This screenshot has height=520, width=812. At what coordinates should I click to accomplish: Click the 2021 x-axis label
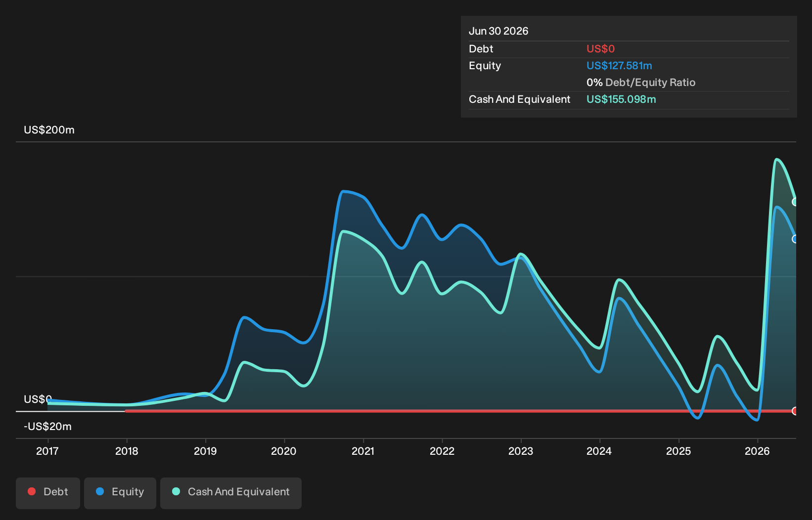[363, 451]
